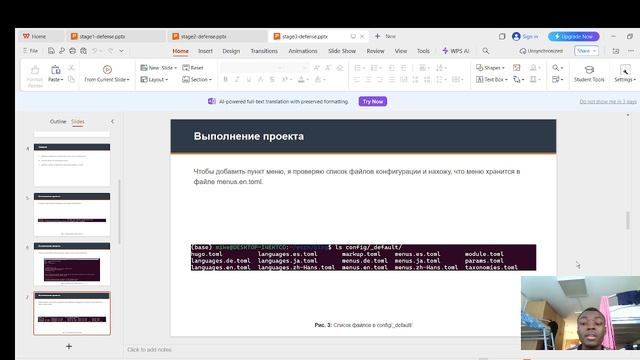Click the numbered list icon

(376, 68)
